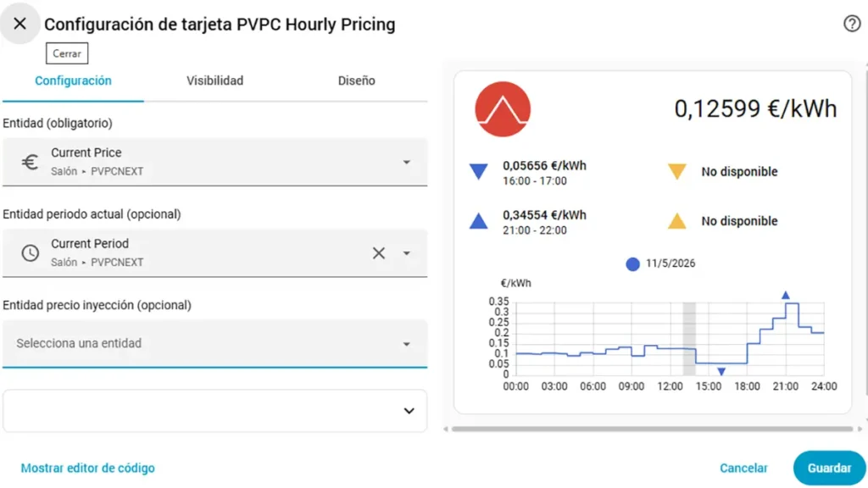Click the current price 0,12599 €/kWh
This screenshot has height=488, width=868.
755,108
